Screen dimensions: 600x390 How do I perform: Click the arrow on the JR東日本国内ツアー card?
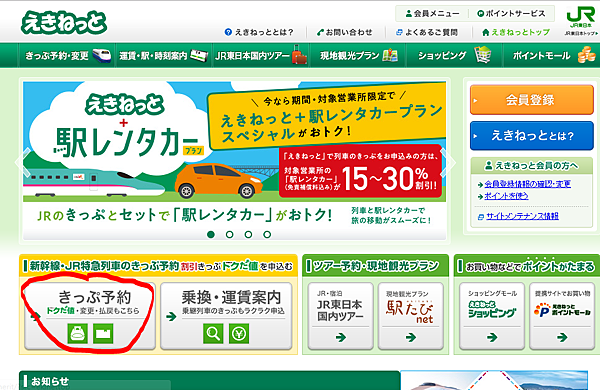tap(340, 337)
